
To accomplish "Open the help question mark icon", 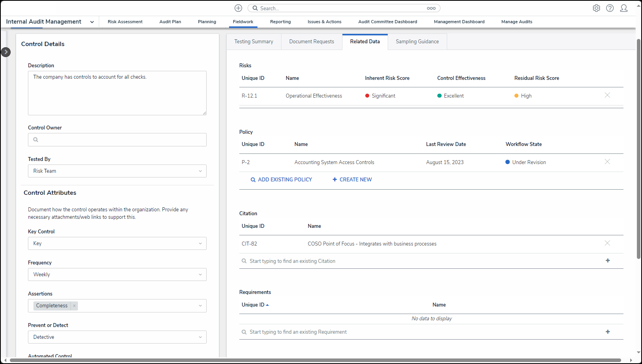I will click(610, 8).
